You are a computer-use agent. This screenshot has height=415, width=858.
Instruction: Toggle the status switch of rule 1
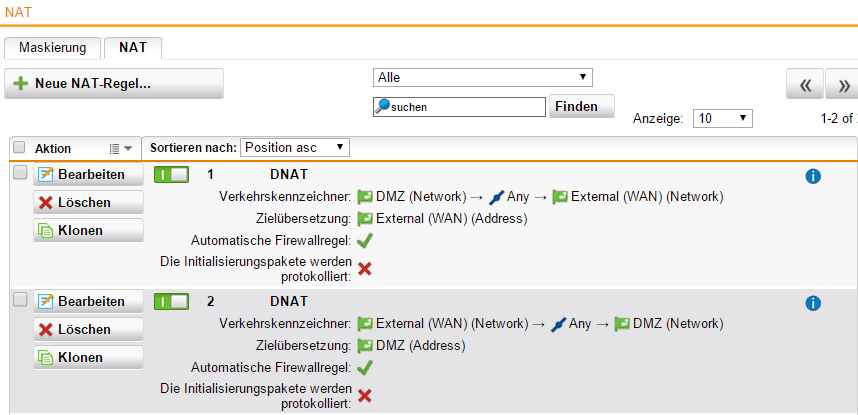pos(171,175)
